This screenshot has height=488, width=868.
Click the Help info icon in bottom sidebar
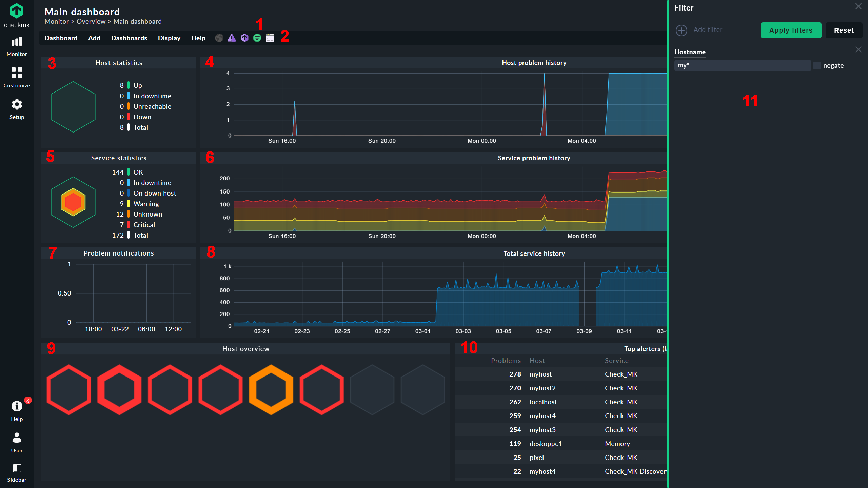click(x=16, y=408)
